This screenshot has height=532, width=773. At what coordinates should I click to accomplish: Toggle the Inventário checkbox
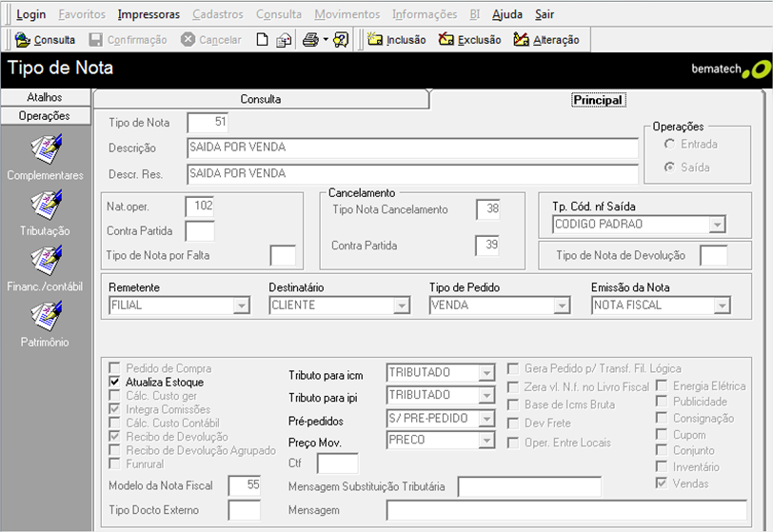coord(661,466)
